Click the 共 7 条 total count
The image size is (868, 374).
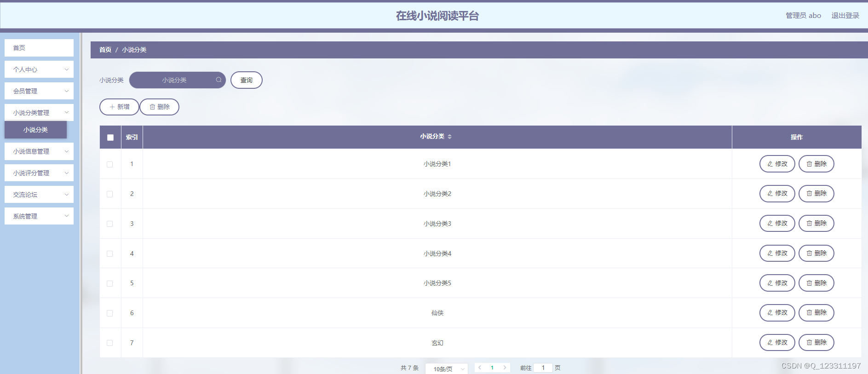point(409,368)
